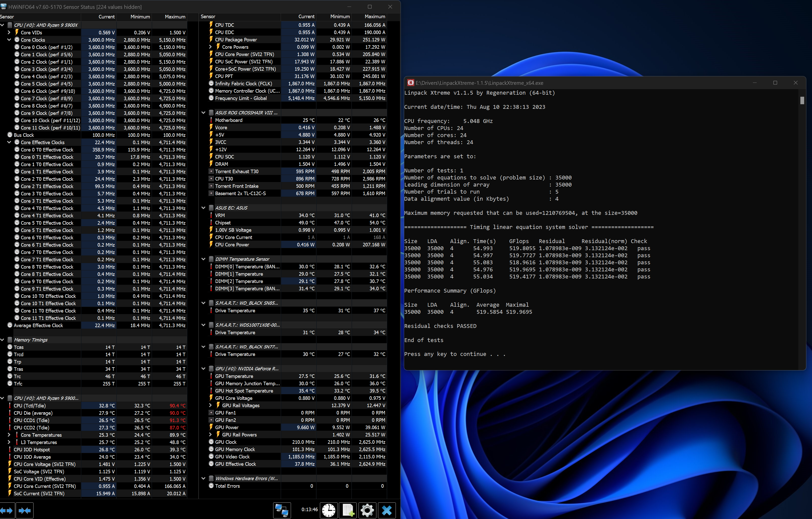Minimize the HWiNFO64 Sensor Status window

click(349, 7)
